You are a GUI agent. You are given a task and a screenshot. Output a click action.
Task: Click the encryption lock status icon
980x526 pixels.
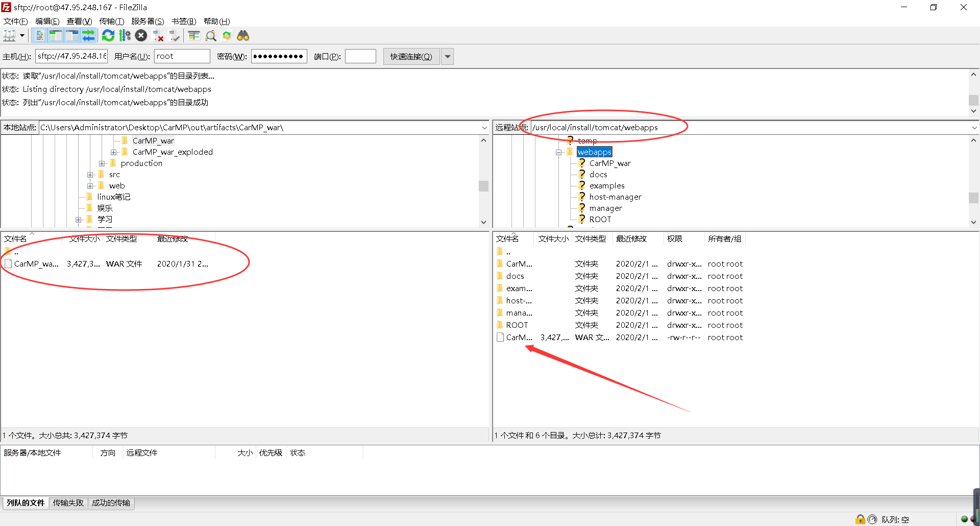pyautogui.click(x=861, y=519)
